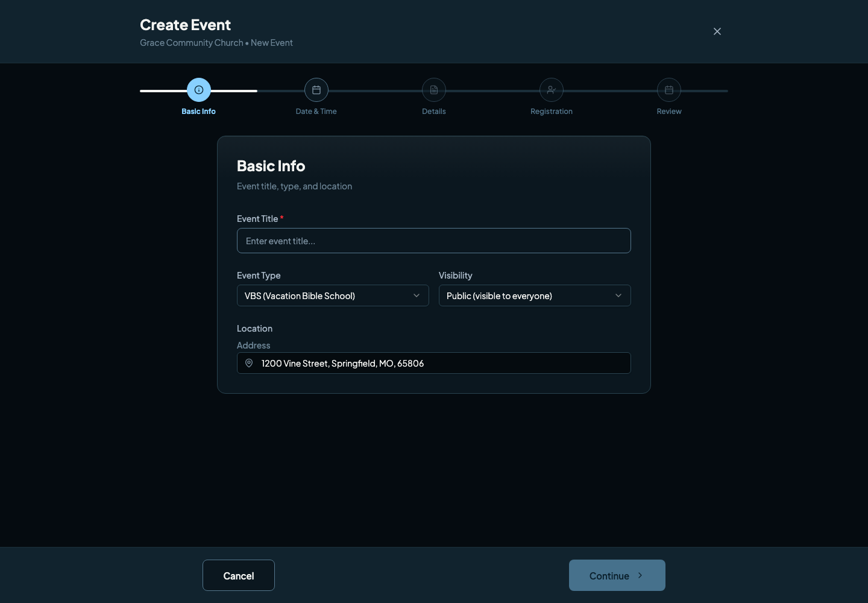The width and height of the screenshot is (868, 603).
Task: Go to the Date & Time step icon
Action: pyautogui.click(x=316, y=90)
